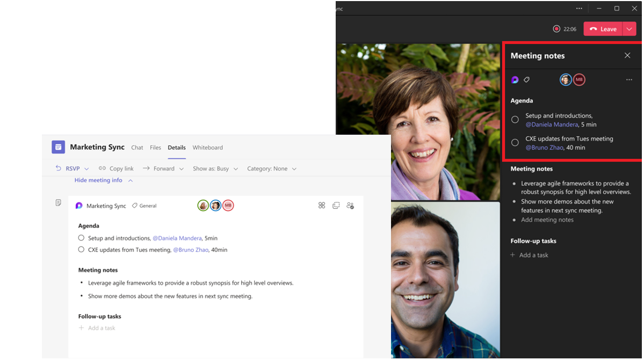This screenshot has height=360, width=644.
Task: Click the notes page icon left of the Details notes card
Action: (x=58, y=203)
